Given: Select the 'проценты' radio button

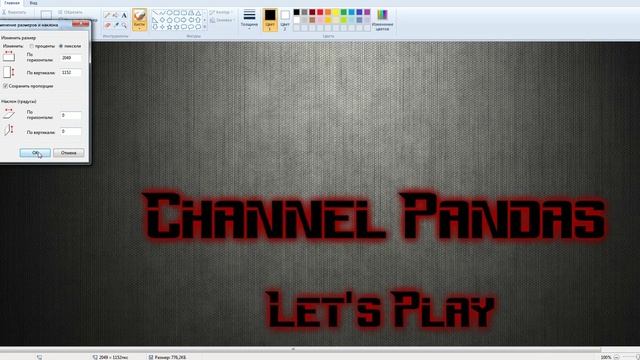Looking at the screenshot, I should point(32,46).
